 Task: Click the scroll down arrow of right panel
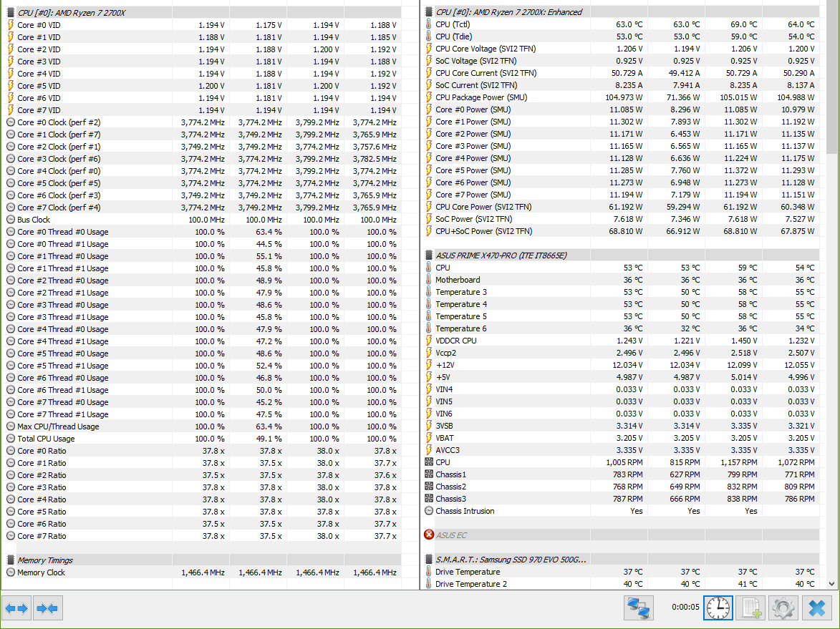(831, 584)
